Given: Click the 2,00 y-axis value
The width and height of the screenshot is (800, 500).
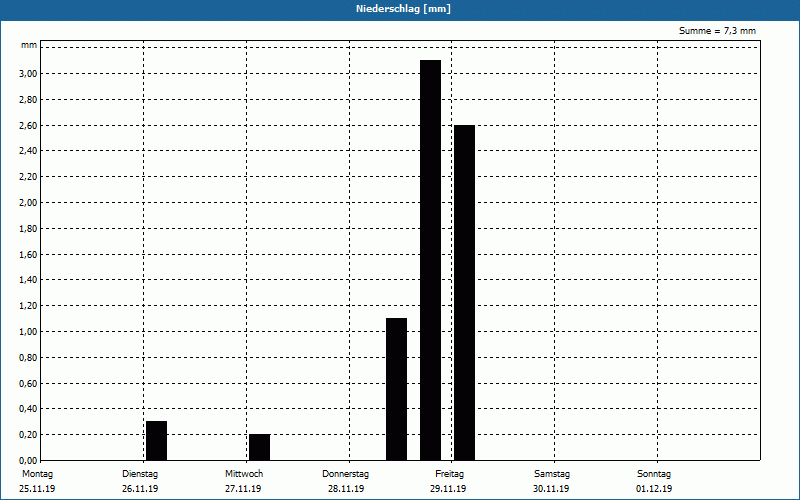Looking at the screenshot, I should [28, 203].
